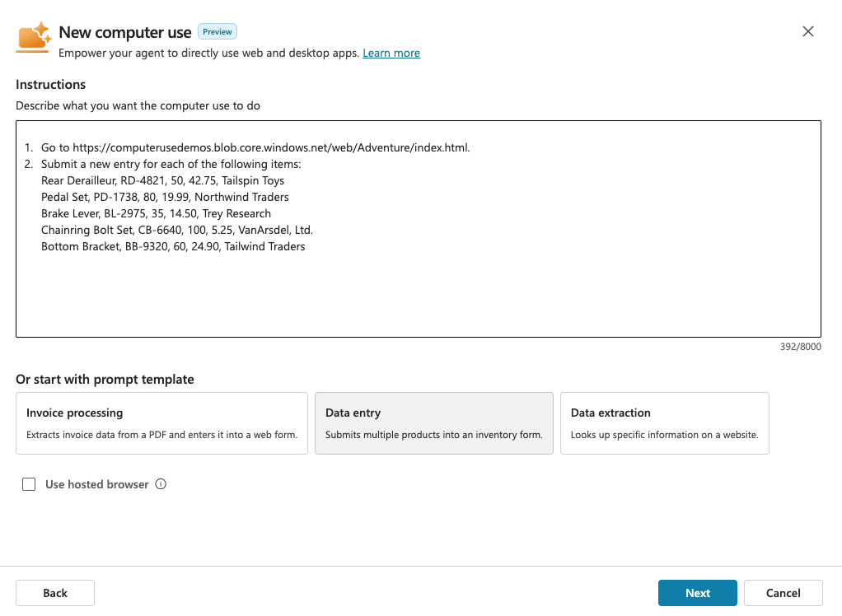Enable the Use hosted browser checkbox
842x616 pixels.
tap(29, 484)
